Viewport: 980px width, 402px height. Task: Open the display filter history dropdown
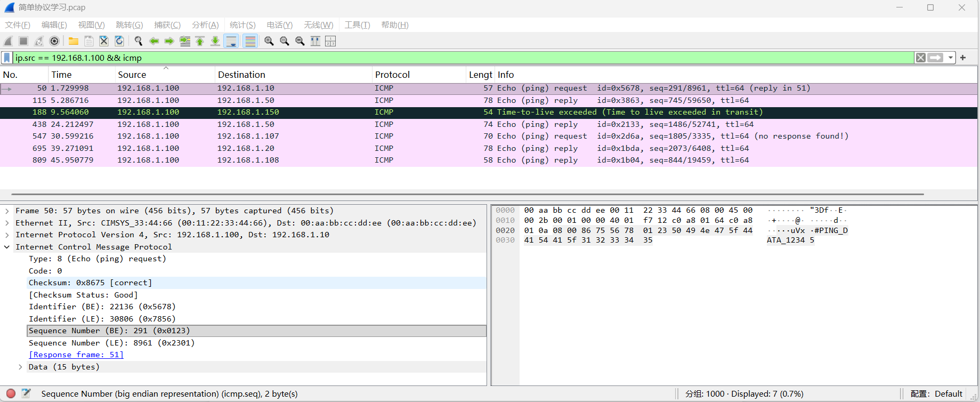pos(950,58)
